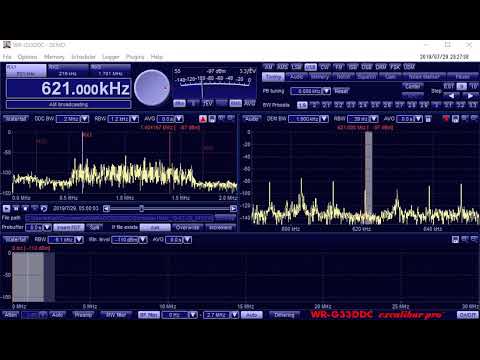Stop the recording playback
Image resolution: width=480 pixels, height=360 pixels.
[25, 209]
